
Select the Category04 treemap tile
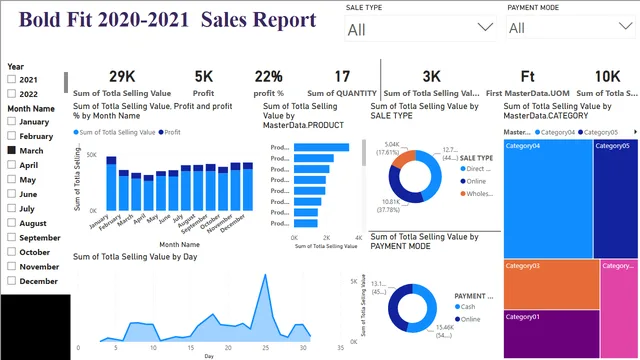[548, 199]
